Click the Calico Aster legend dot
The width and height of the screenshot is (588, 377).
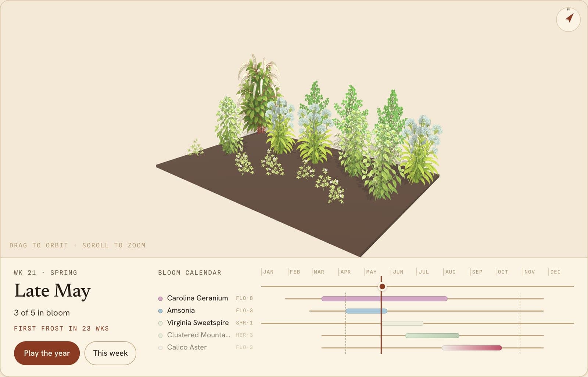[x=160, y=348]
